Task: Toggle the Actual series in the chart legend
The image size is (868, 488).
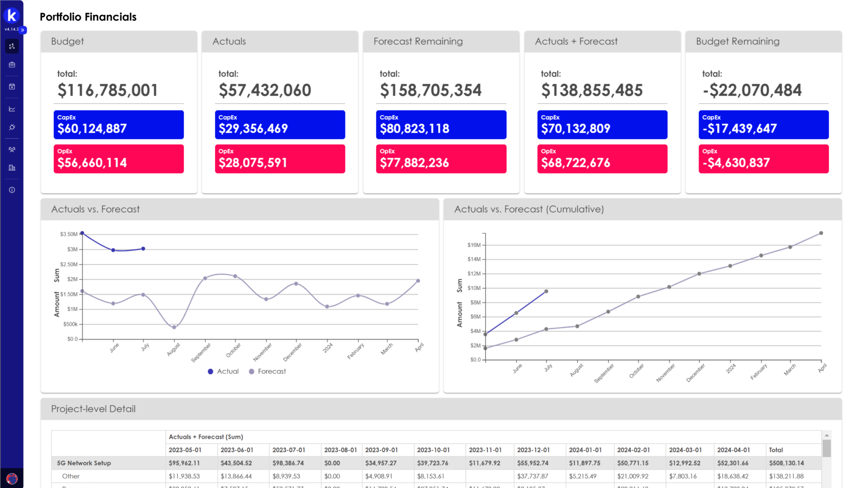Action: click(223, 371)
